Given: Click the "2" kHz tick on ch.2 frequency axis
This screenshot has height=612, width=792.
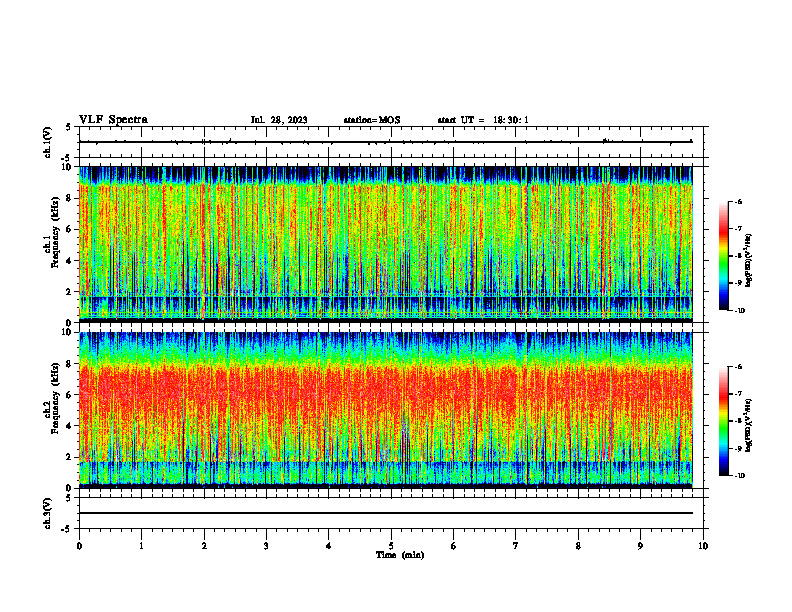Looking at the screenshot, I should coord(71,457).
